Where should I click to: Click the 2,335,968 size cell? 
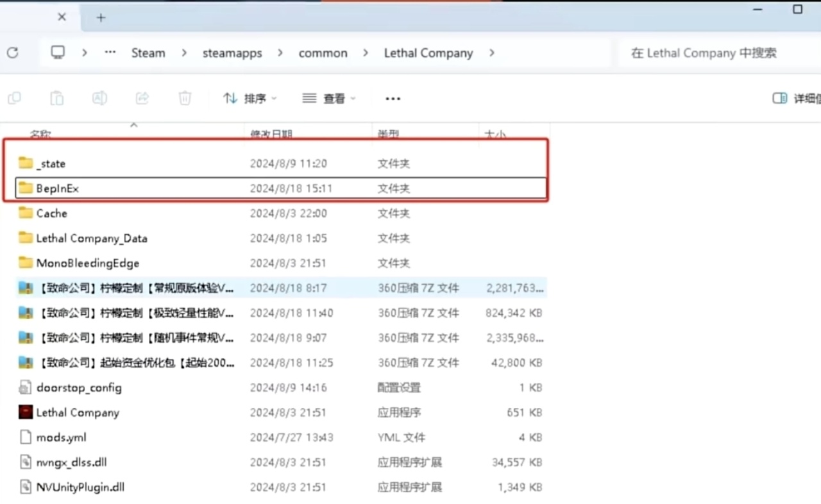point(515,338)
